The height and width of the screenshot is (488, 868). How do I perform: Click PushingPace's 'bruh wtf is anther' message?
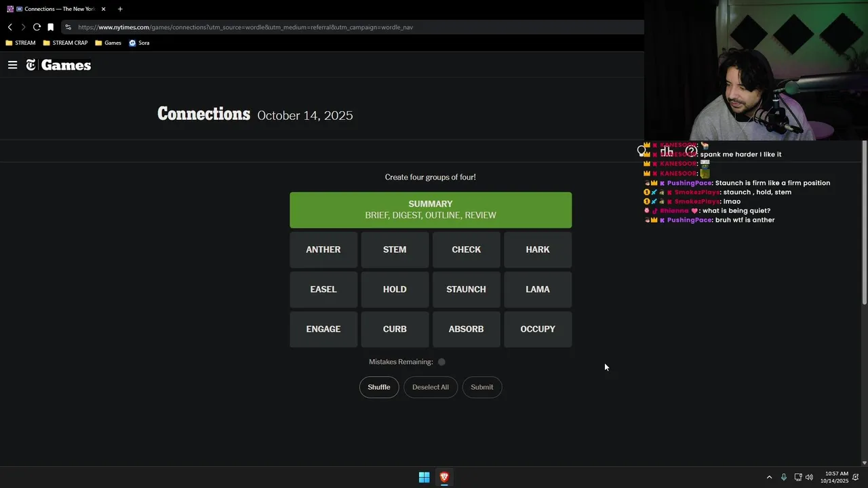[745, 220]
